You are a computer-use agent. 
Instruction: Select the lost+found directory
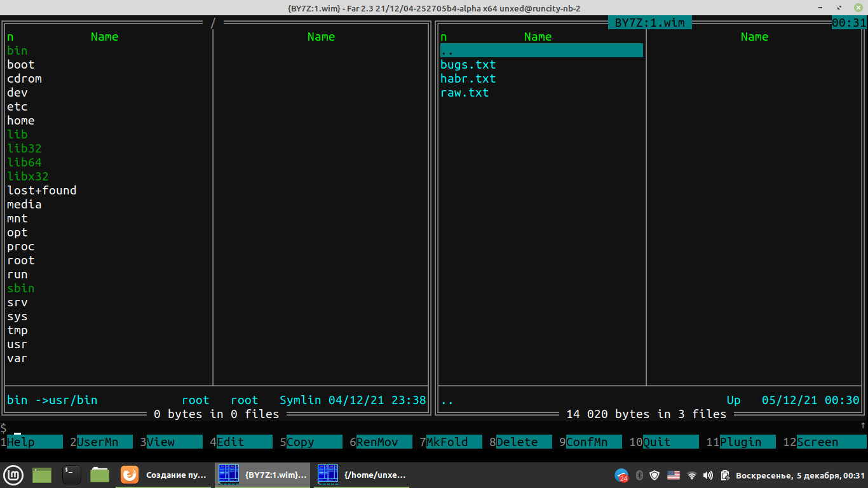pyautogui.click(x=42, y=190)
